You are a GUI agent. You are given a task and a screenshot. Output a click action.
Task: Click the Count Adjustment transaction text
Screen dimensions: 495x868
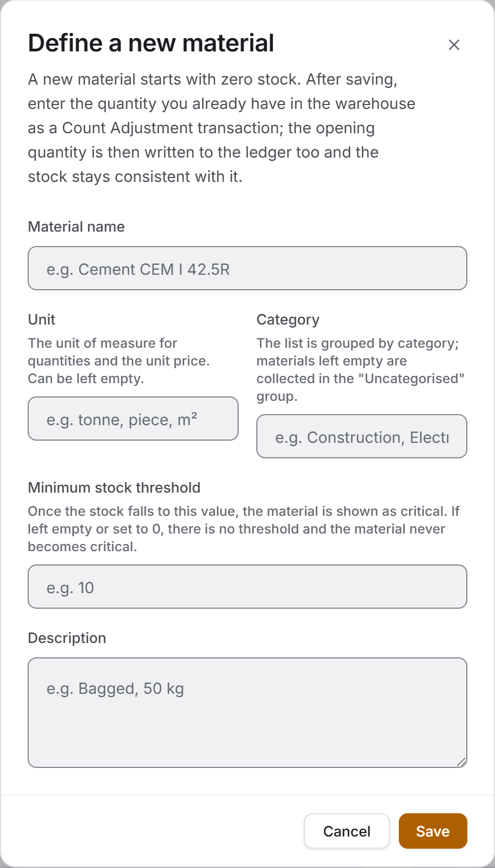[x=172, y=128]
